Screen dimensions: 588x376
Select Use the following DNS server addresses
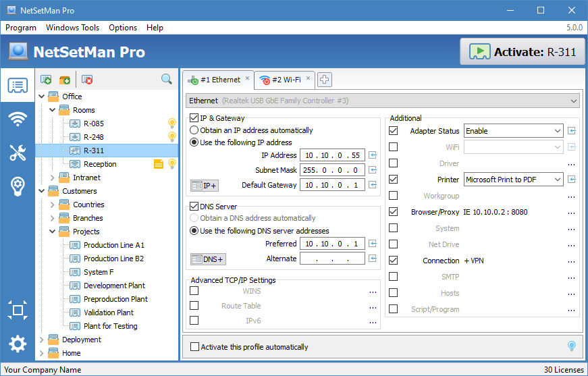pyautogui.click(x=194, y=231)
